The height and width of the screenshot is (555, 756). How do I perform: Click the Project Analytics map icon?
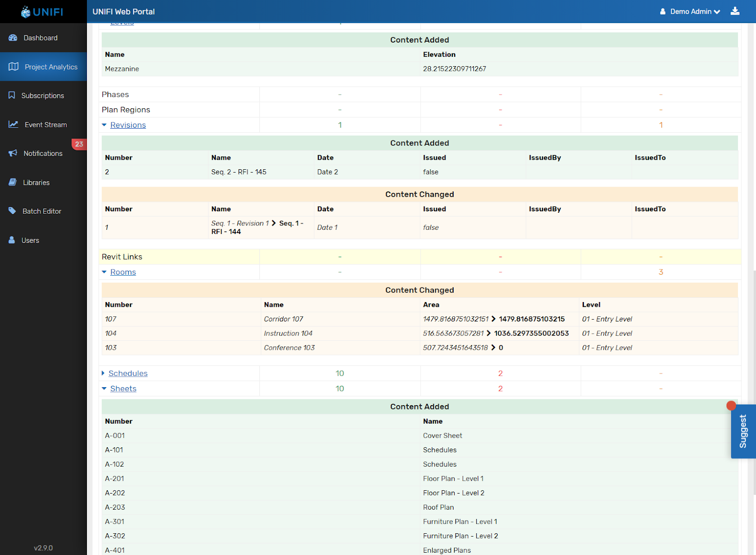(13, 67)
